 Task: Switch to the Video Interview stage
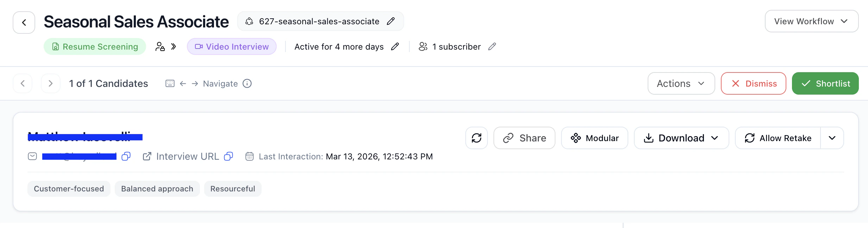point(232,46)
